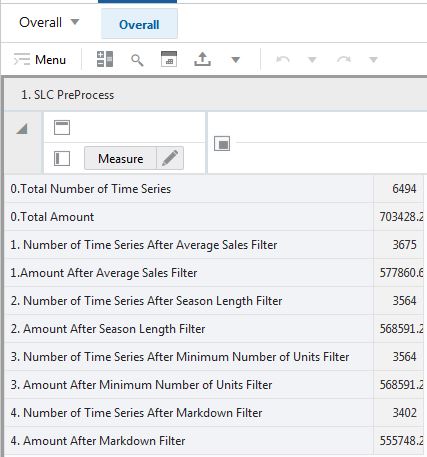Open the dropdown arrow next to export
Image resolution: width=427 pixels, height=457 pixels.
pos(236,60)
